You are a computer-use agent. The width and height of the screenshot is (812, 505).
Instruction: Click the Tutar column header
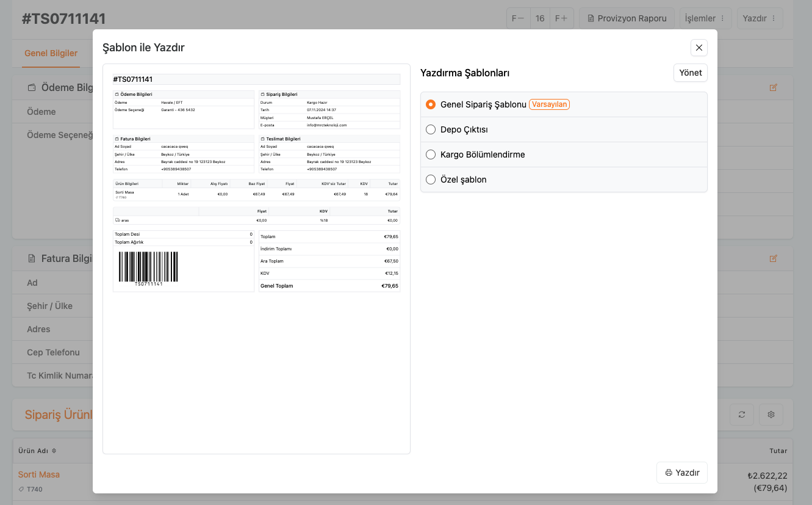pyautogui.click(x=778, y=451)
